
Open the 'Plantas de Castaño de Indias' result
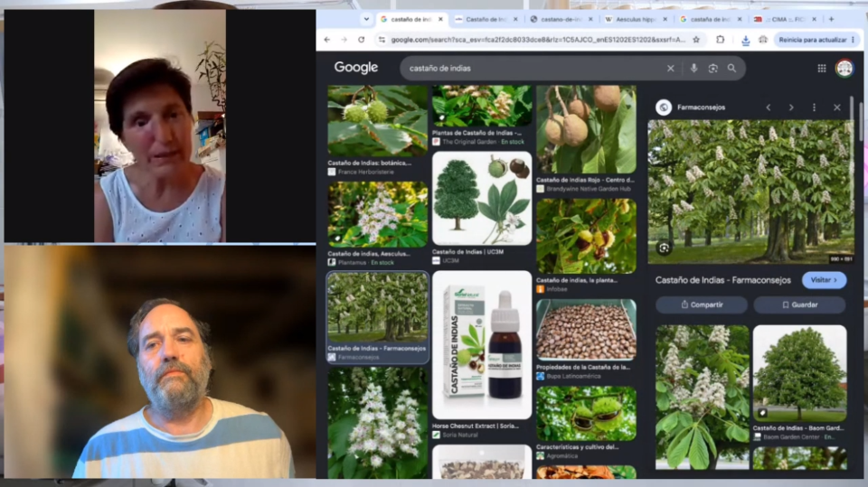pyautogui.click(x=482, y=106)
